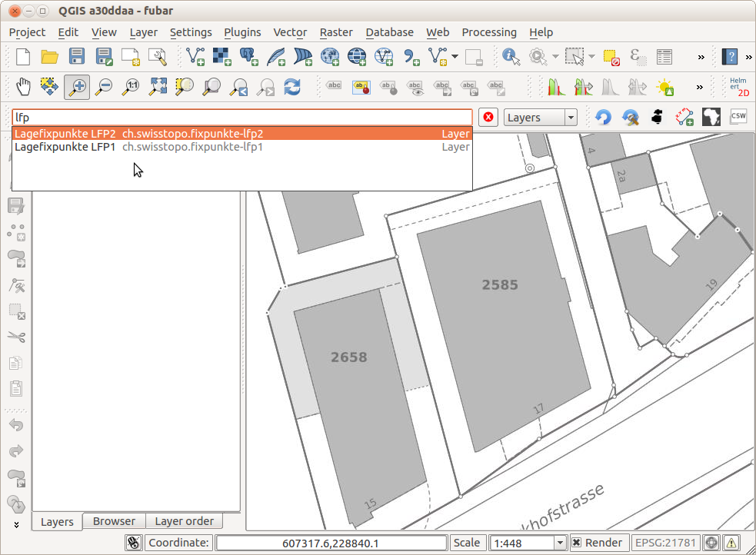
Task: Switch to the Layer order tab
Action: (x=184, y=521)
